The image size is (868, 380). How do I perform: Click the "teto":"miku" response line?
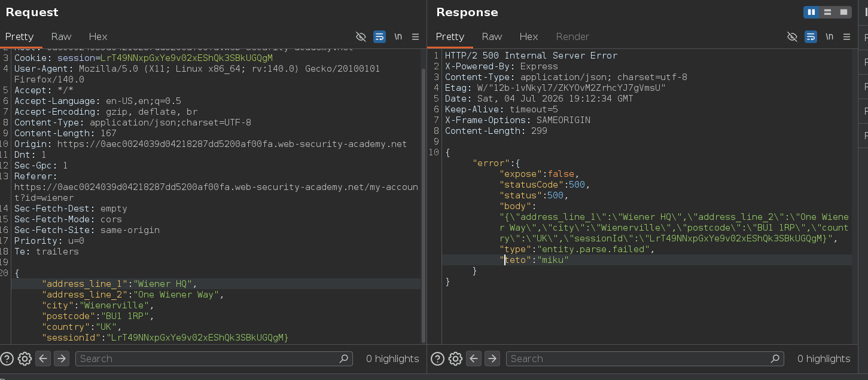[x=534, y=260]
